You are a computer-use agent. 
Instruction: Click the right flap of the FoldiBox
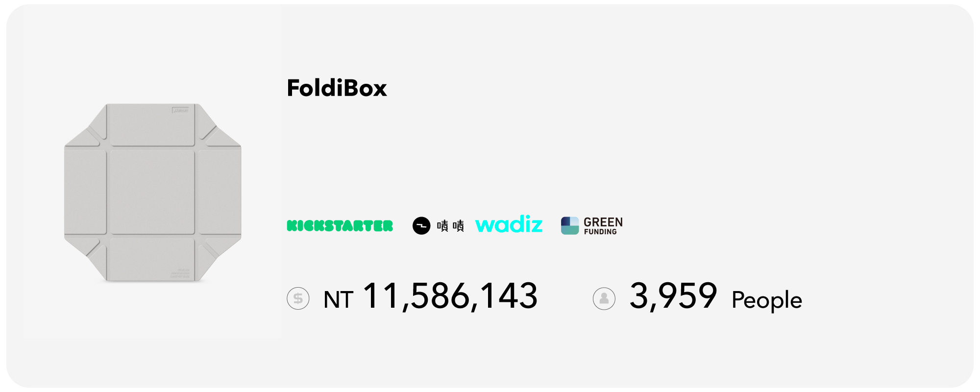pyautogui.click(x=219, y=192)
